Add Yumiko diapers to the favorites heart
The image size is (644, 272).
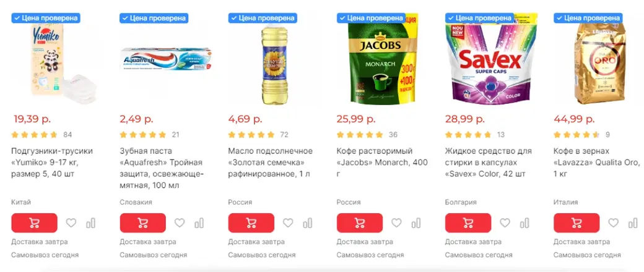(x=71, y=223)
